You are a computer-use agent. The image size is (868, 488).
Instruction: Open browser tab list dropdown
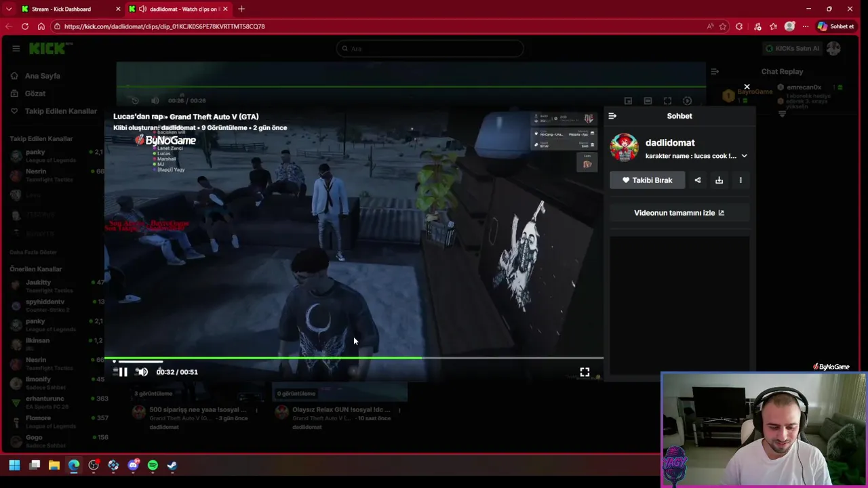click(x=9, y=9)
